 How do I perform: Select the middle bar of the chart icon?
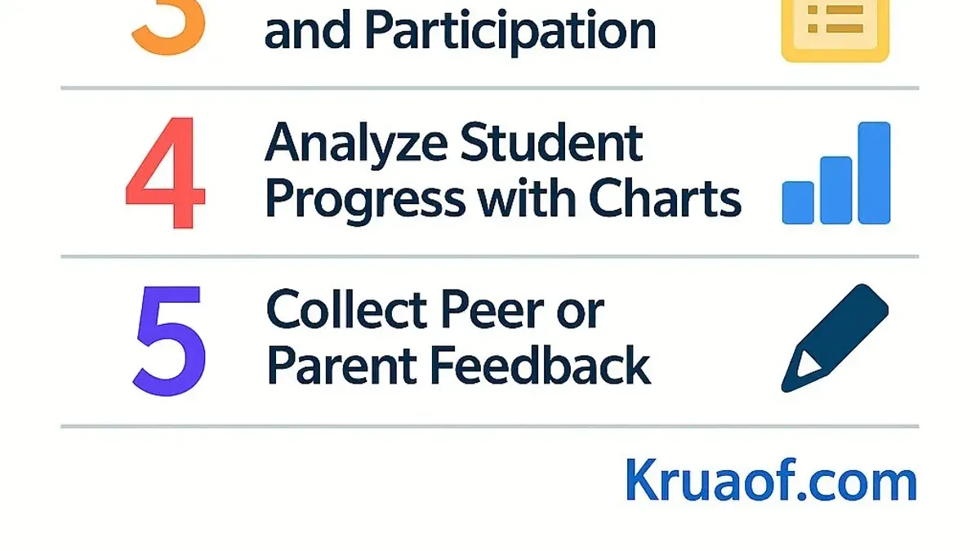[x=835, y=189]
